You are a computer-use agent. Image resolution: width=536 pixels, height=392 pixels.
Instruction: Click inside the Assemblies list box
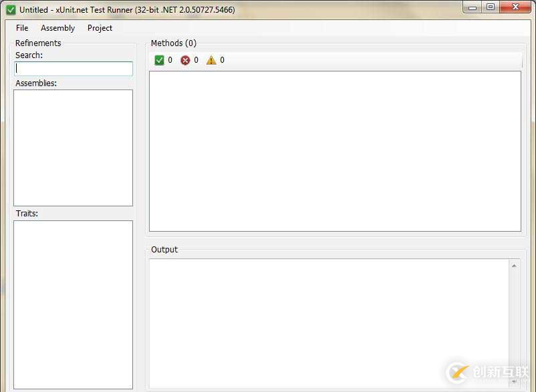coord(73,148)
